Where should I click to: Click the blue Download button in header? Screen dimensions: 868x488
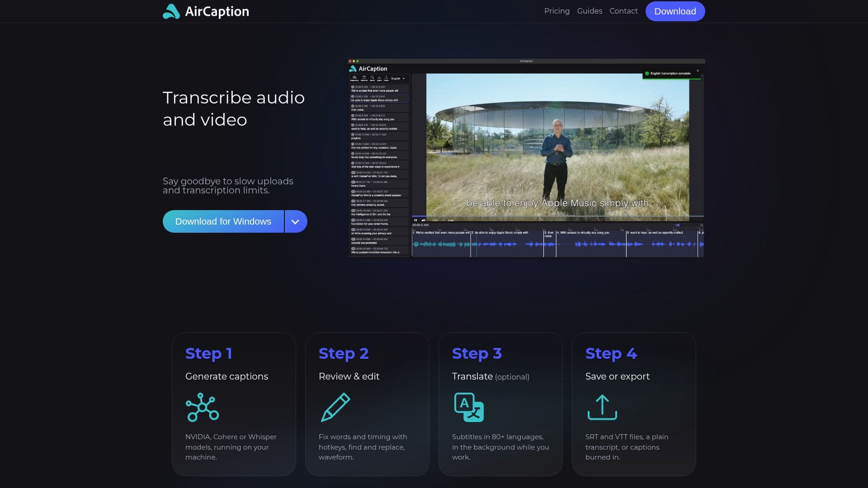click(x=675, y=11)
